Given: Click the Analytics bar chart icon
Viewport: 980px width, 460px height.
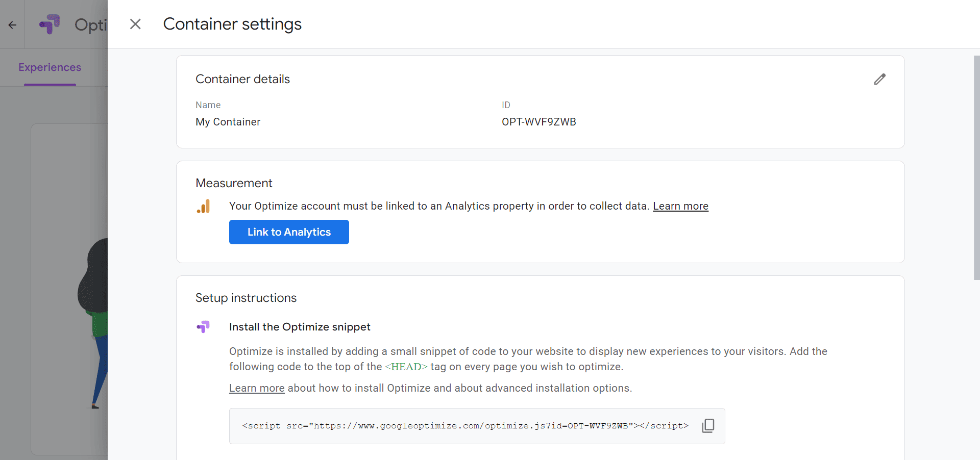Looking at the screenshot, I should point(203,206).
